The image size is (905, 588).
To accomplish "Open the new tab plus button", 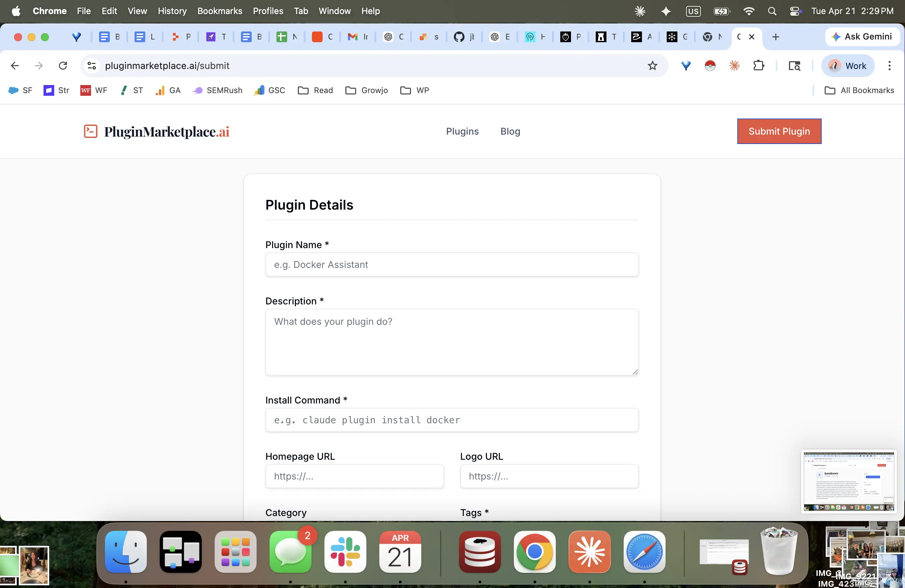I will click(776, 37).
